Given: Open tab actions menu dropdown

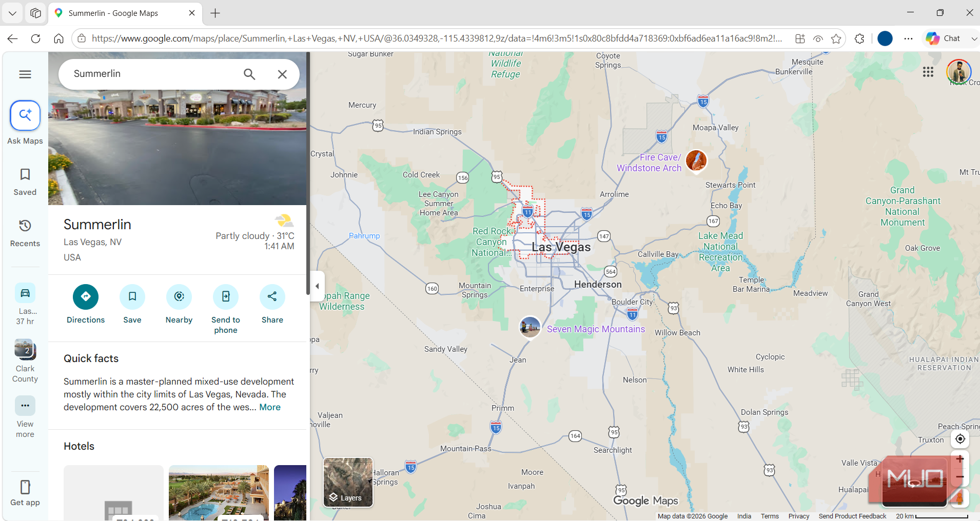Looking at the screenshot, I should pos(12,13).
